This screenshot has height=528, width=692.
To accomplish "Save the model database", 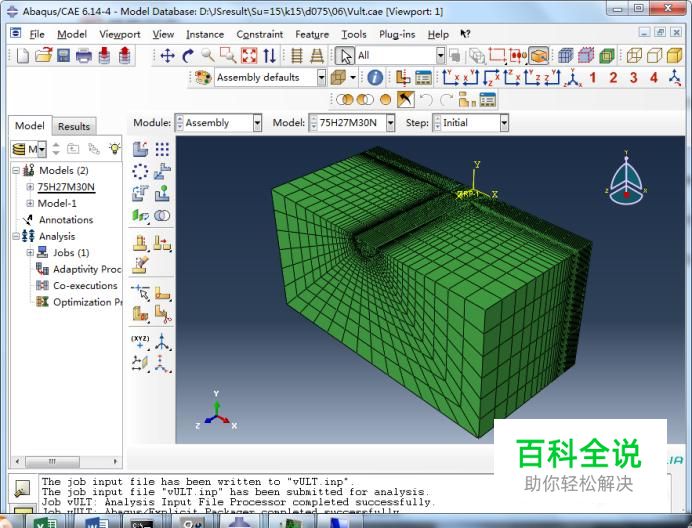I will [x=63, y=56].
